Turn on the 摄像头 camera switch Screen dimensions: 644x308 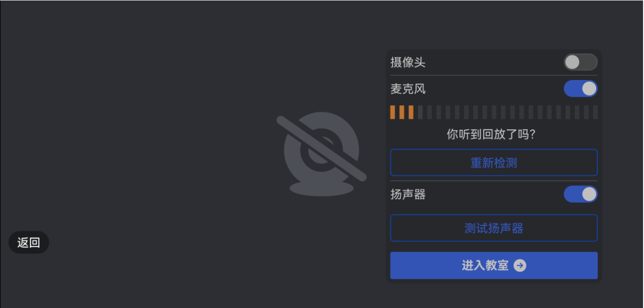pos(580,62)
